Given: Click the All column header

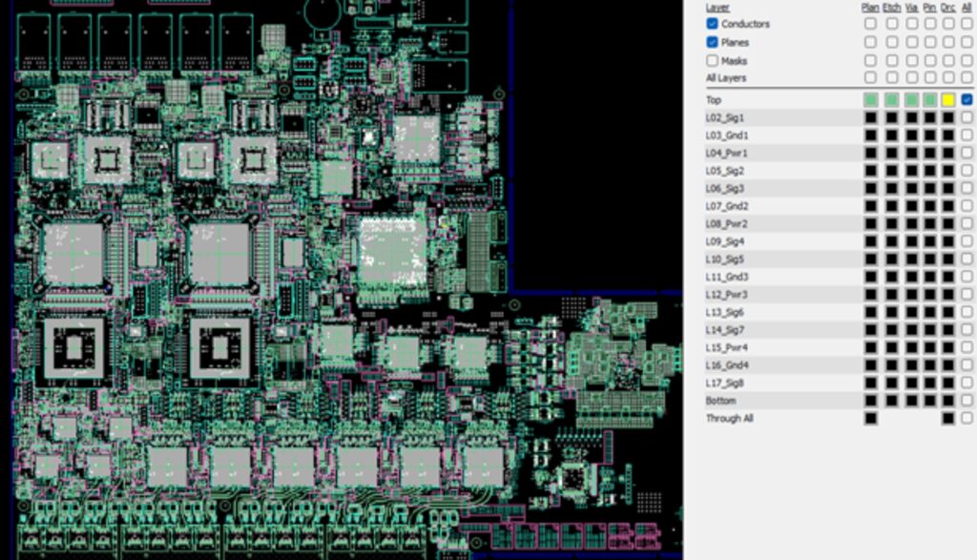Looking at the screenshot, I should point(967,8).
